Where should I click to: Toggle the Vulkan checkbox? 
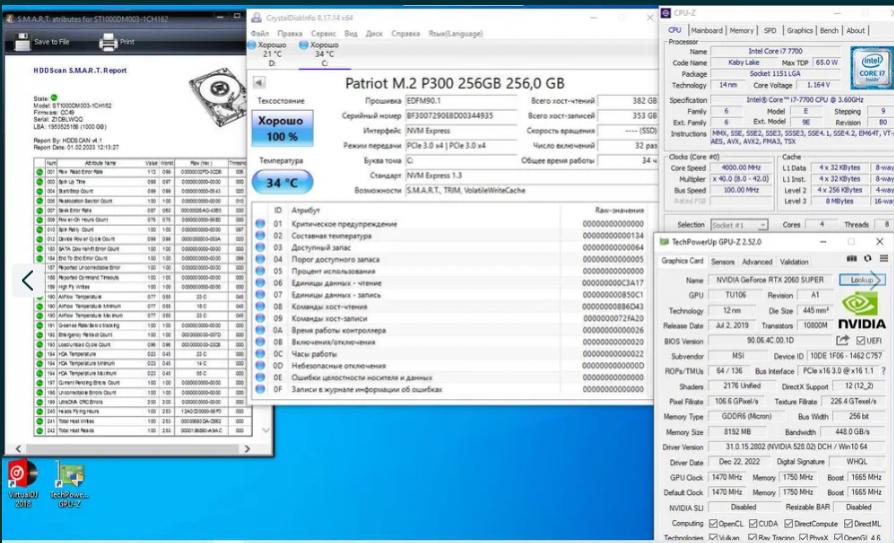click(713, 537)
